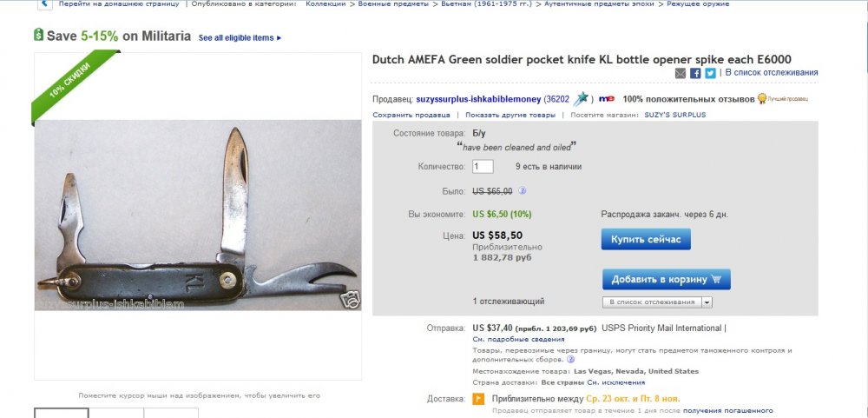Open help icon next to original price
The height and width of the screenshot is (418, 868).
click(x=523, y=191)
